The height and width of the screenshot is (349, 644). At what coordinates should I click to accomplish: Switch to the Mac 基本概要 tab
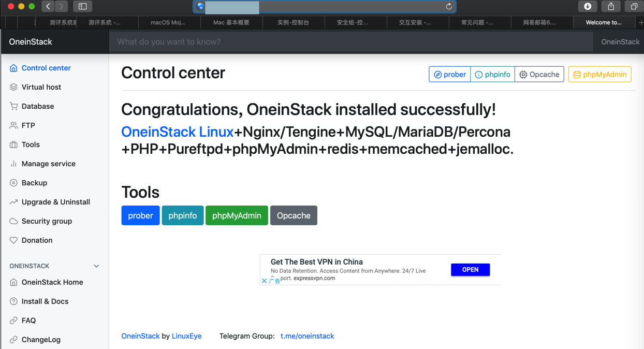pyautogui.click(x=231, y=22)
